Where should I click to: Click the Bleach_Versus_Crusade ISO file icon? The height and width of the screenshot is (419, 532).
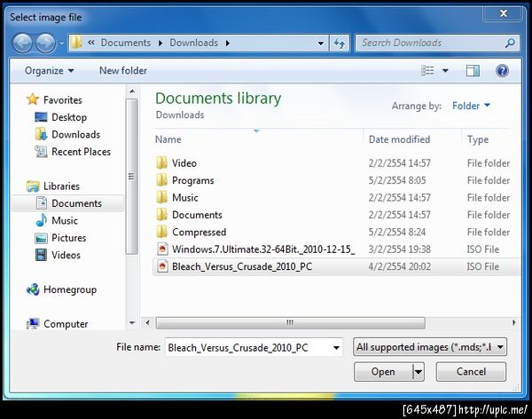tap(162, 266)
